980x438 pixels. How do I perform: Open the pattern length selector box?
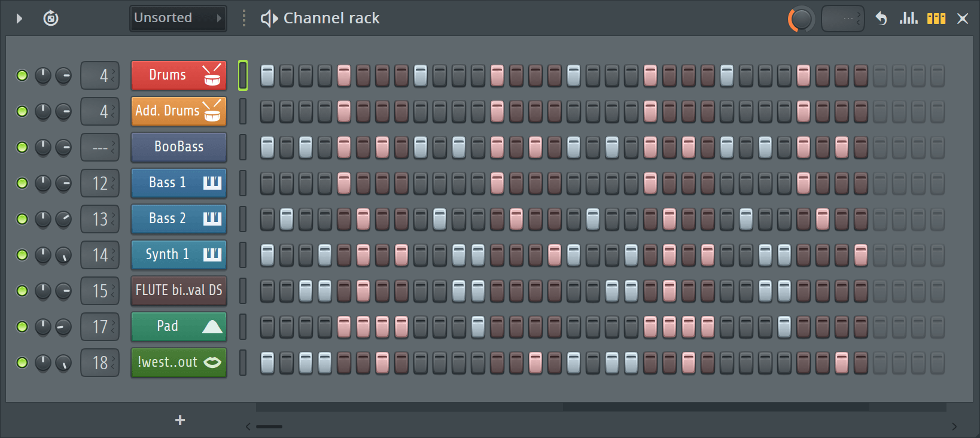tap(843, 19)
